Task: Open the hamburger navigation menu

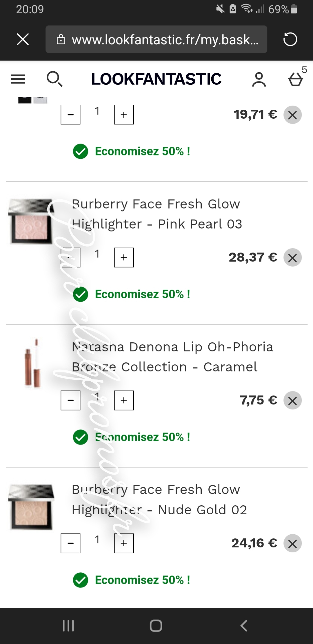Action: point(18,79)
